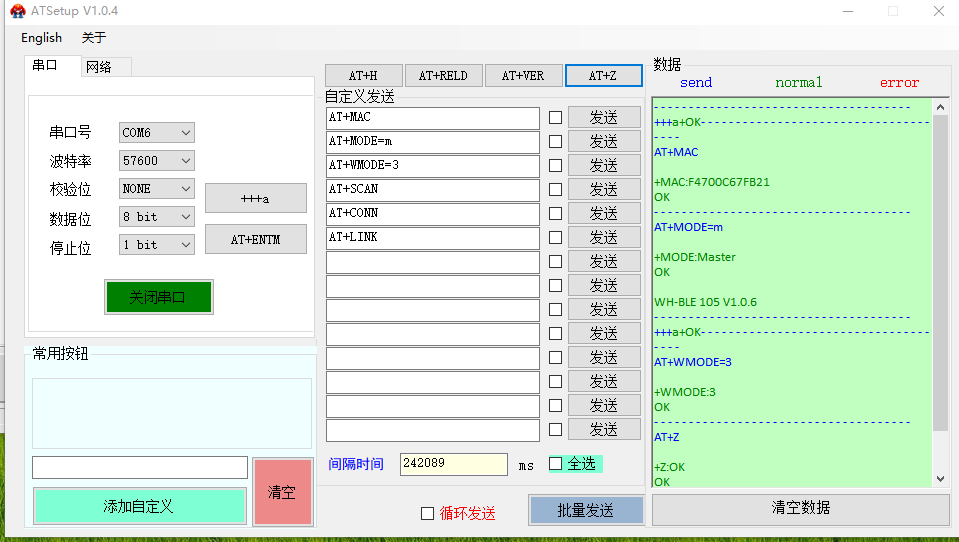Open the 关于 menu
This screenshot has height=542, width=959.
tap(93, 38)
